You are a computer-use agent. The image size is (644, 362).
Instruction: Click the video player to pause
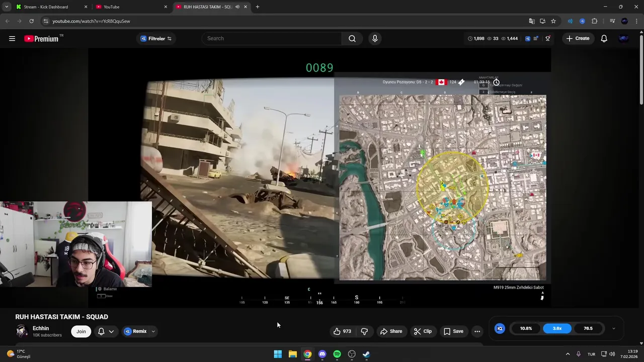(319, 178)
